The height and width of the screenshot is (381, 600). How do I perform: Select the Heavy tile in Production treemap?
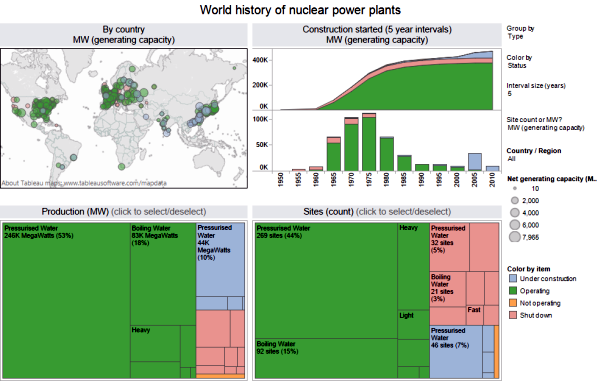tap(155, 344)
